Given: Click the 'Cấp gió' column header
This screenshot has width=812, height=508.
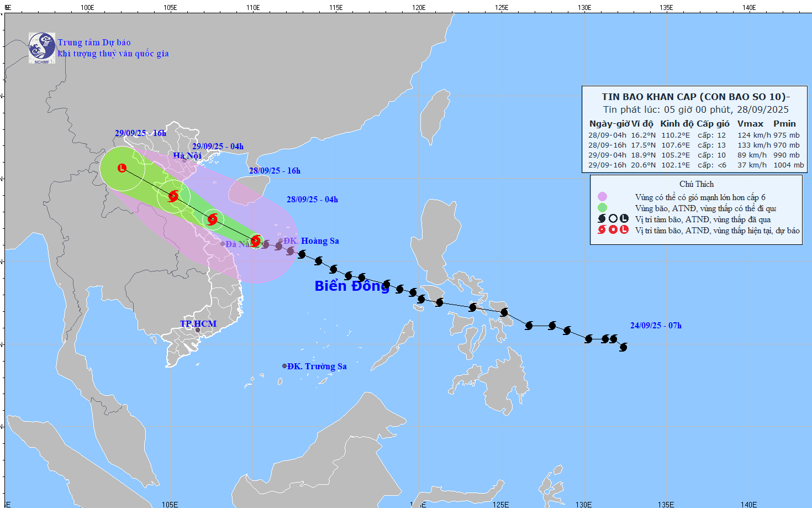Looking at the screenshot, I should click(713, 124).
